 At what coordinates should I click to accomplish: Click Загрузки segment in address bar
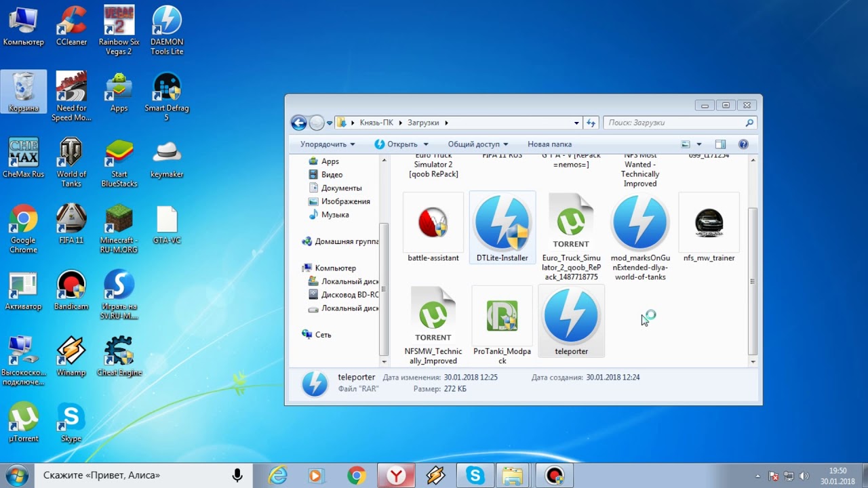(424, 123)
